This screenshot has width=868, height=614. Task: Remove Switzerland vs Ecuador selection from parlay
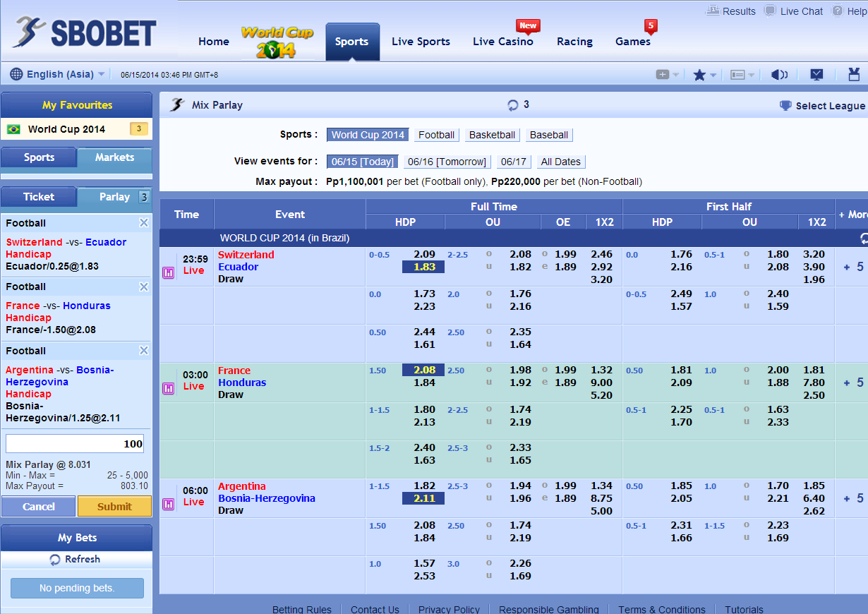pyautogui.click(x=144, y=222)
